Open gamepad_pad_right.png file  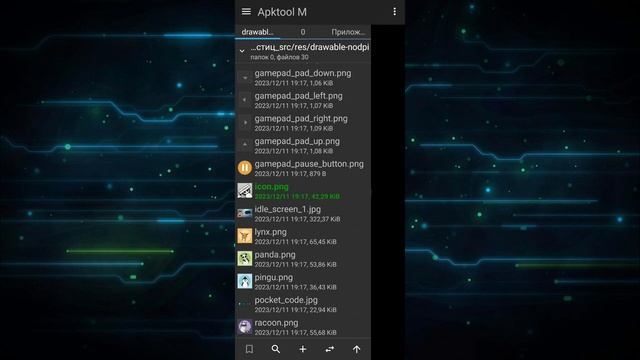(x=303, y=122)
